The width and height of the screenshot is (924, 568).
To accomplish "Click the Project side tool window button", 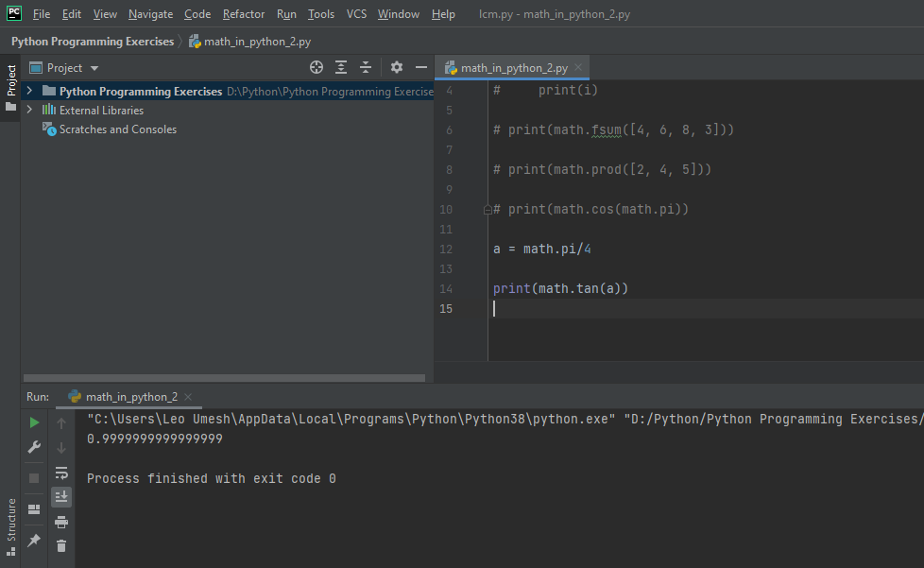I will pyautogui.click(x=11, y=87).
